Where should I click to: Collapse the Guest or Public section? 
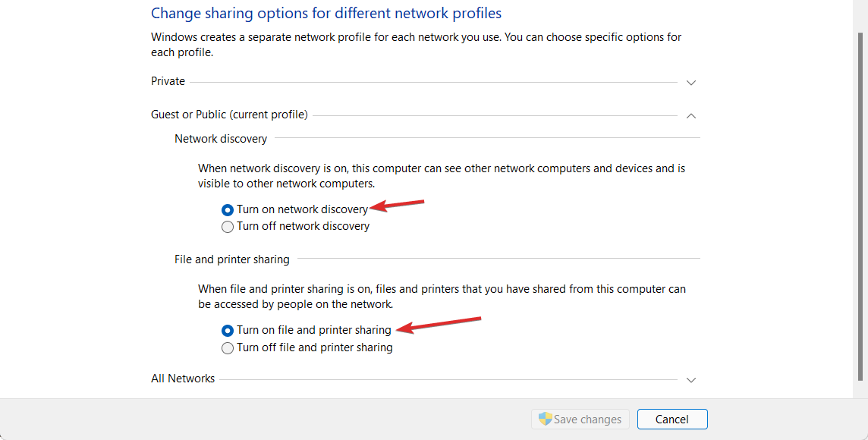coord(690,115)
